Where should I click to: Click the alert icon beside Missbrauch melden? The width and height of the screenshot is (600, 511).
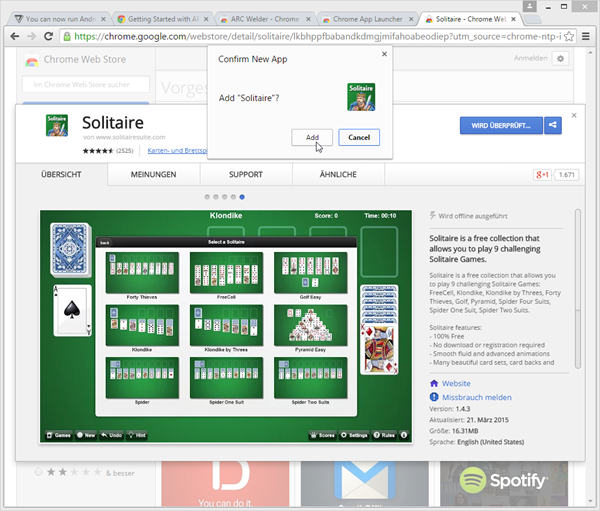click(x=434, y=397)
